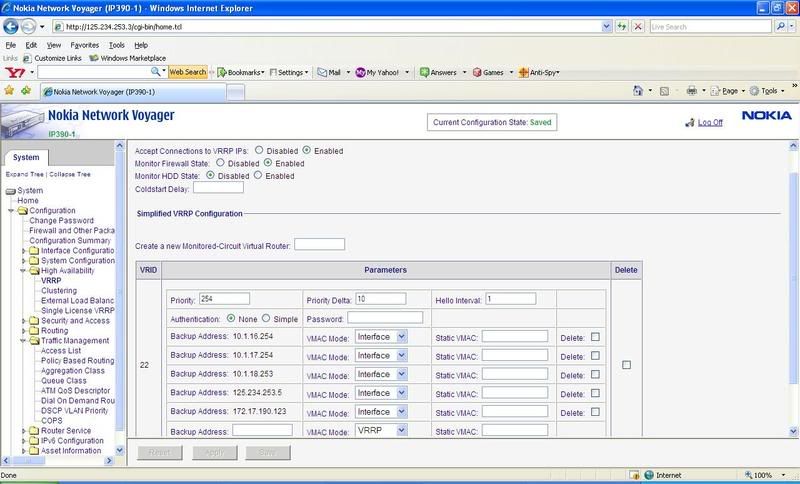Click Collapse Tree link
This screenshot has width=800, height=484.
tap(70, 174)
